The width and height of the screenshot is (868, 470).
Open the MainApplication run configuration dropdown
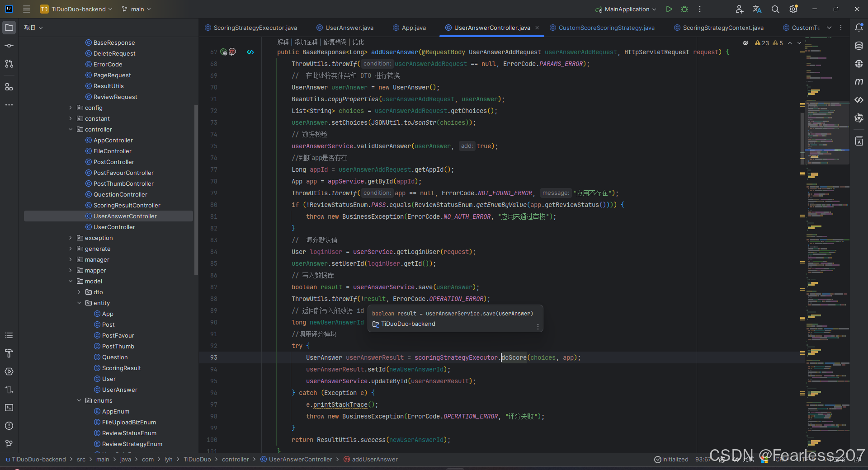click(626, 9)
